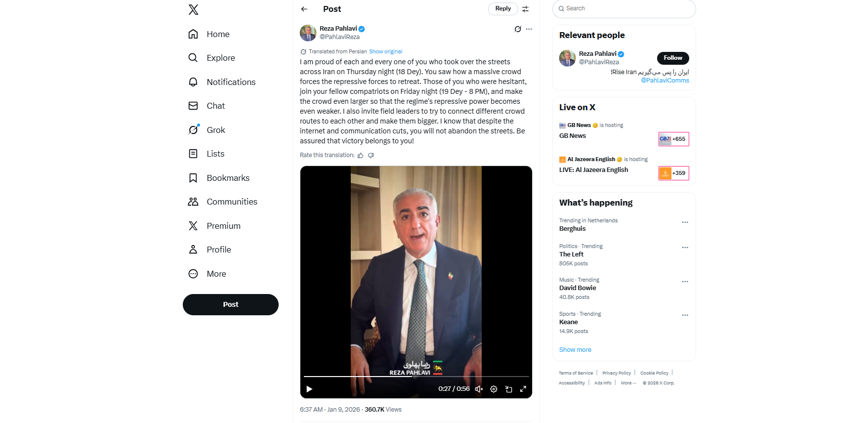This screenshot has height=423, width=868.
Task: Rate translation with thumbs up
Action: (361, 156)
